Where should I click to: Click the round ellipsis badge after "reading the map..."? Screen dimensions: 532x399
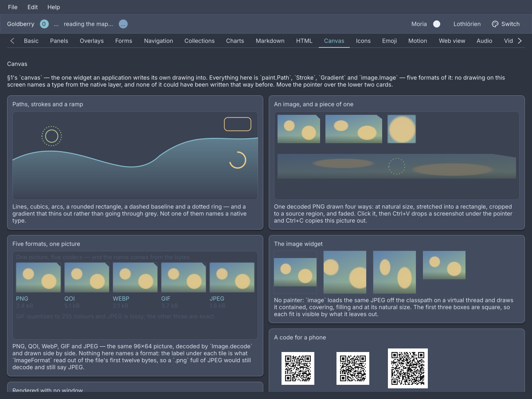pos(123,24)
